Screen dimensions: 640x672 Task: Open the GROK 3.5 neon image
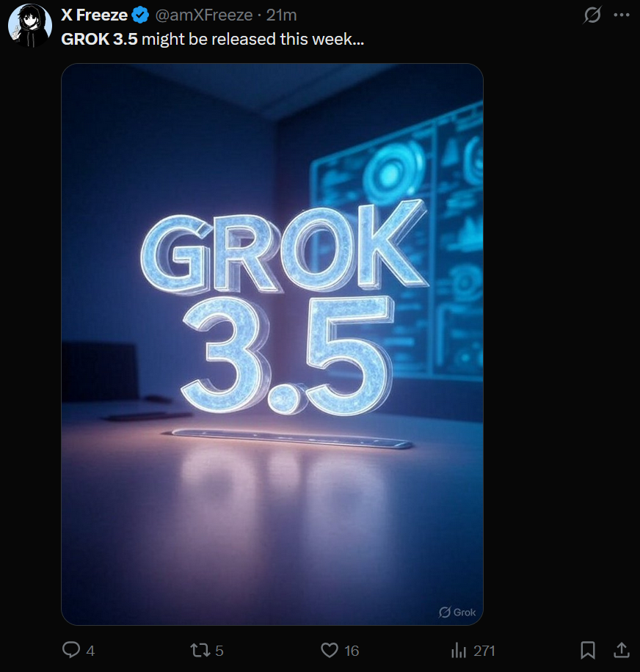click(272, 344)
